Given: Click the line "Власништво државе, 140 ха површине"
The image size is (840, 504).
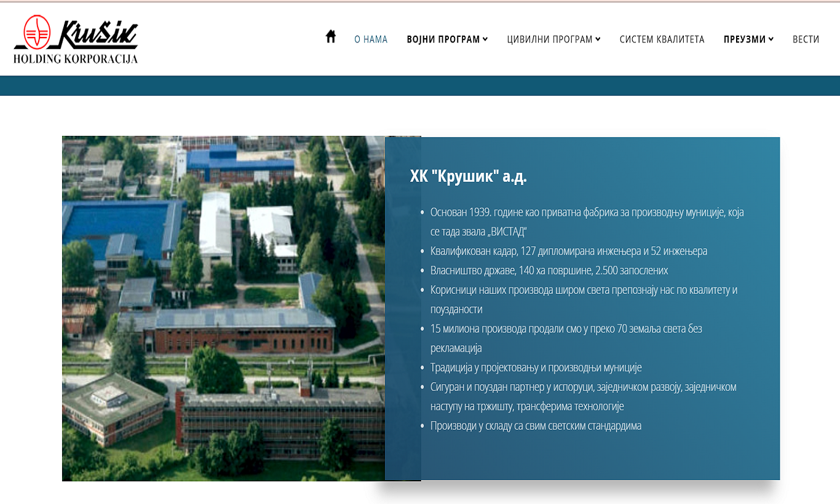Looking at the screenshot, I should click(549, 270).
